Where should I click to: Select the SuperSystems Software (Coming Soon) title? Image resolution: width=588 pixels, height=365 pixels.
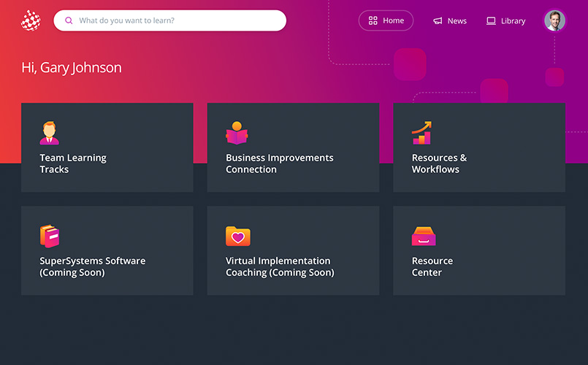[x=92, y=266]
